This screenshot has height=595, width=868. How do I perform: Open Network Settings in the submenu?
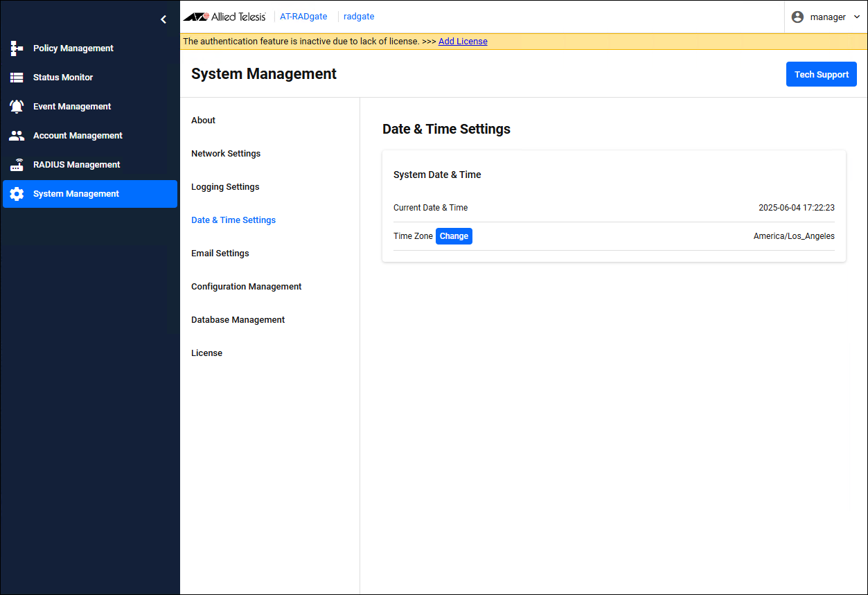click(x=226, y=154)
